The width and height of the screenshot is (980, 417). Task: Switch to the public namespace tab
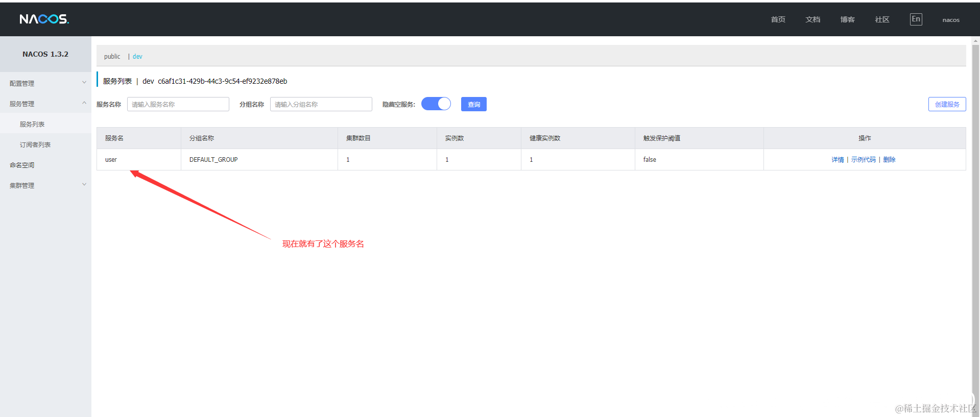tap(112, 56)
